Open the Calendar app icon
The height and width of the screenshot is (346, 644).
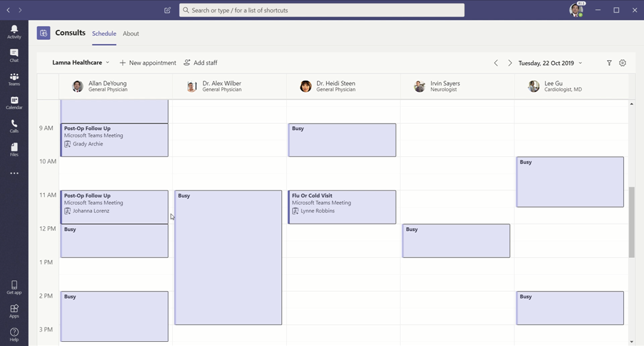tap(14, 103)
